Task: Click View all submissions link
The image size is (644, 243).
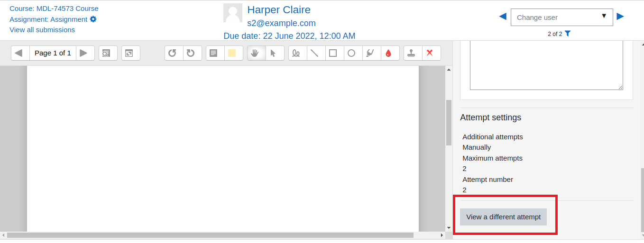Action: [x=42, y=29]
